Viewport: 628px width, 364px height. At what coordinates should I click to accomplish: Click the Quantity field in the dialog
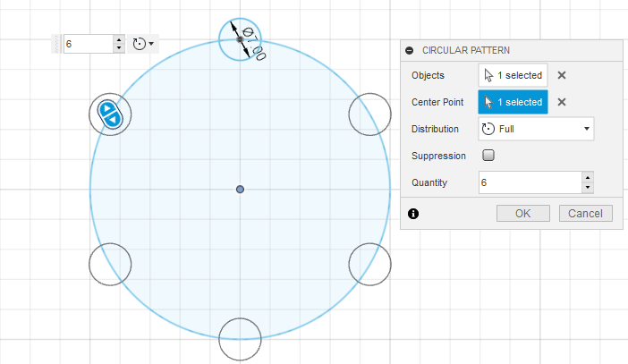pos(529,182)
